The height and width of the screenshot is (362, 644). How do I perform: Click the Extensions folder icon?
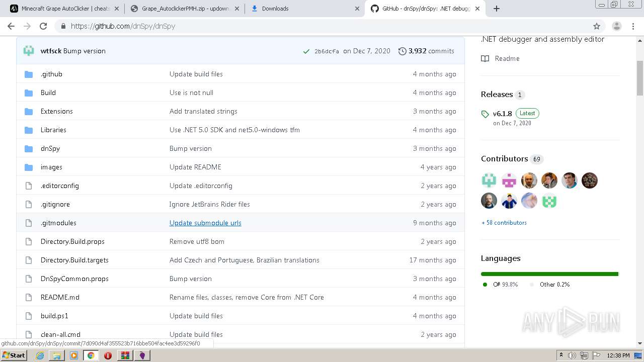coord(29,112)
